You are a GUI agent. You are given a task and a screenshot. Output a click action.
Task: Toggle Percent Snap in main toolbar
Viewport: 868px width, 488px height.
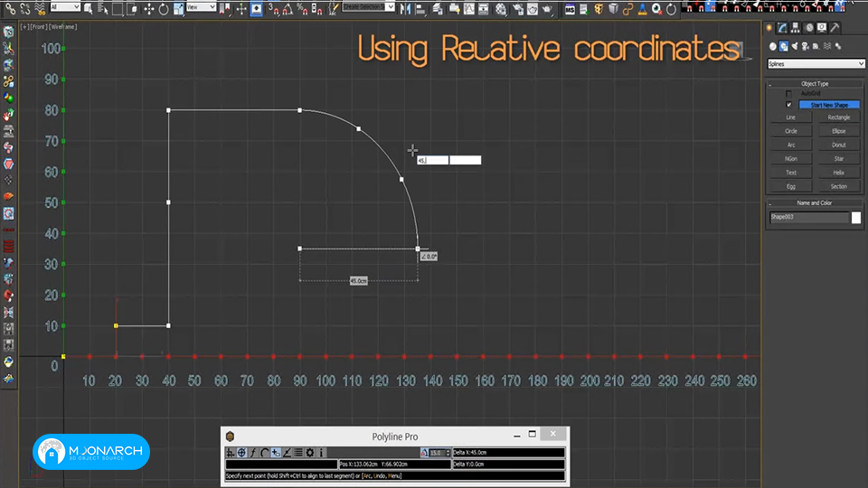(x=302, y=8)
